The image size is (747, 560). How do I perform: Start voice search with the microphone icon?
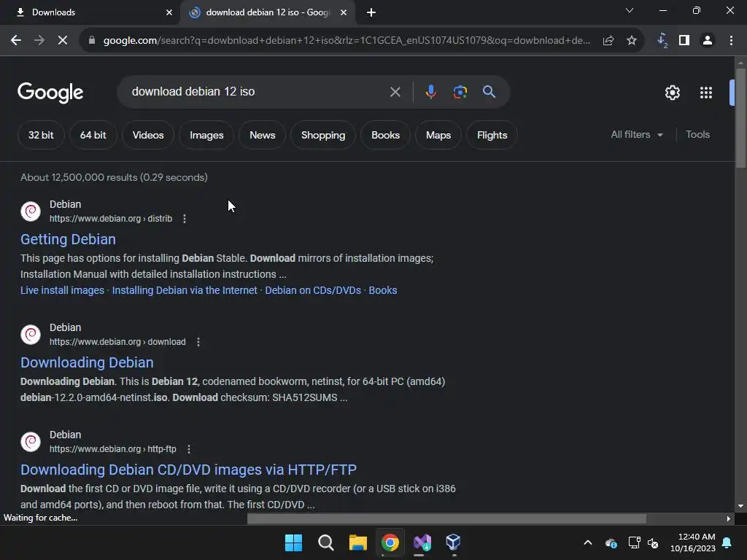(430, 92)
